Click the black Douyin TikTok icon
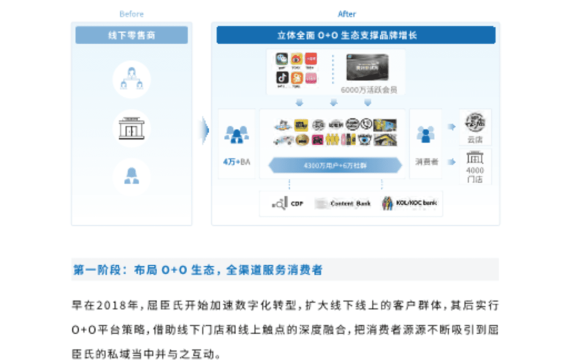570x360 pixels. point(282,78)
